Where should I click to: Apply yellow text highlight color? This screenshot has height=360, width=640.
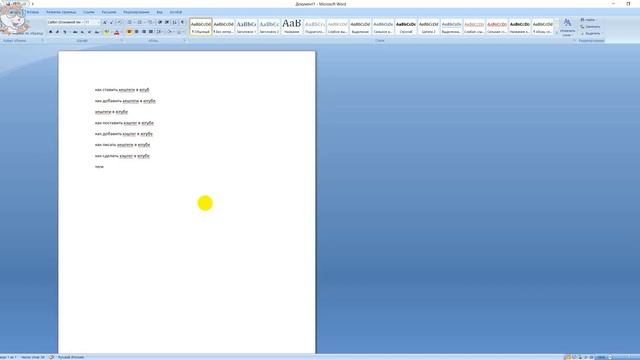(107, 32)
